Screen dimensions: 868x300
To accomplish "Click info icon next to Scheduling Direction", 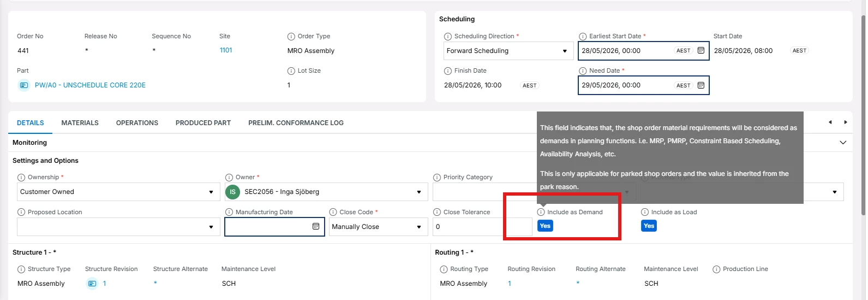I will tap(448, 37).
